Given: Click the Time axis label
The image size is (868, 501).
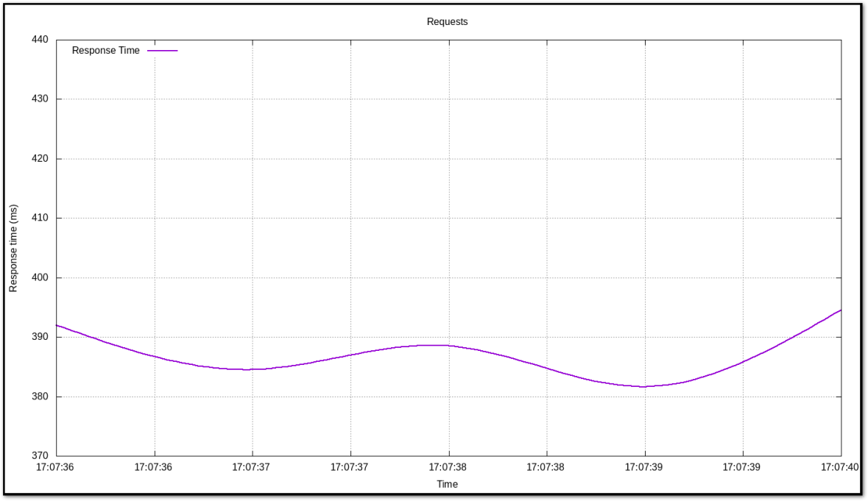Looking at the screenshot, I should 448,484.
